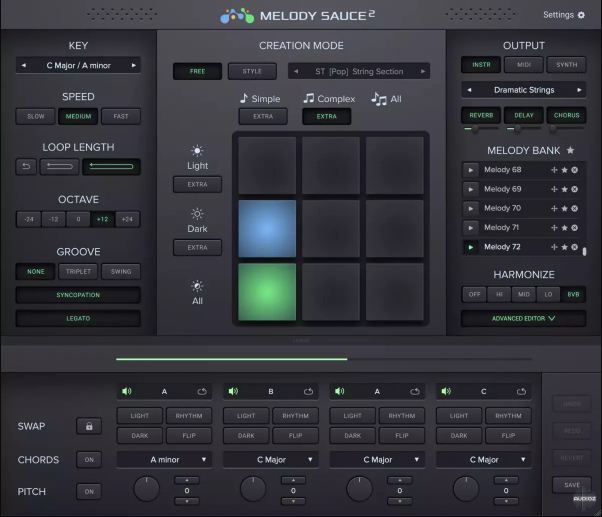Switch output to MIDI tab
The height and width of the screenshot is (517, 602).
(524, 64)
